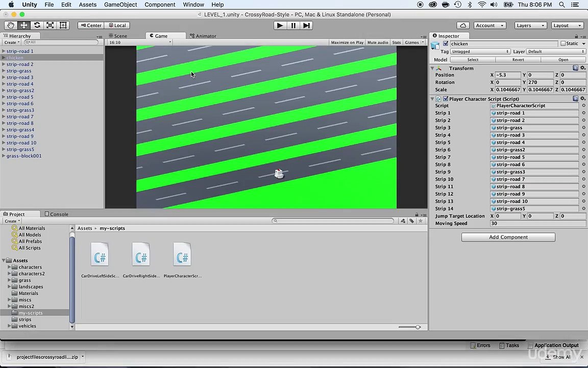Open Hierarchy Create dropdown

(12, 42)
